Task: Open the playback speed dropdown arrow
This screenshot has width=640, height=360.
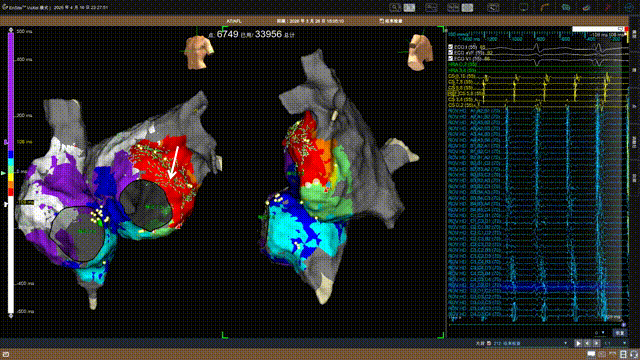Action: pos(624,344)
